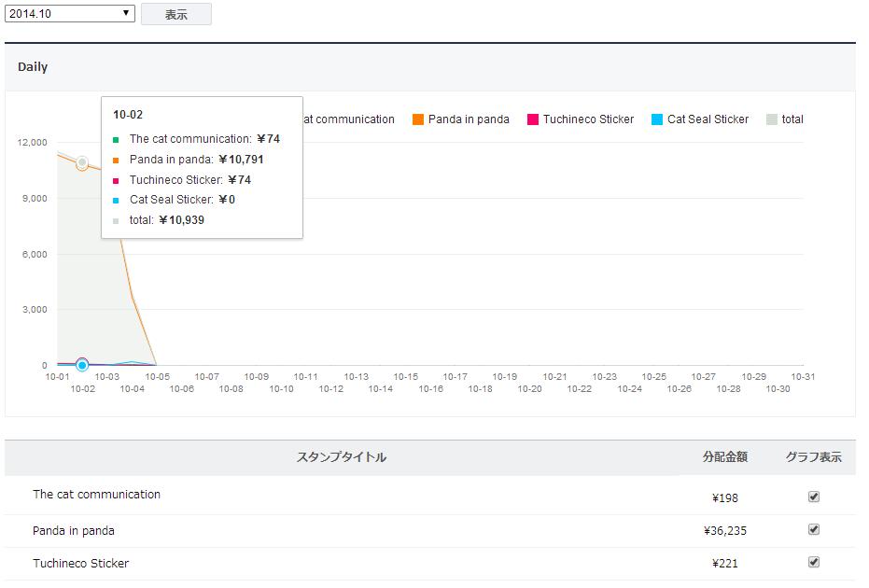Screen dimensions: 869x588
Task: Click the total legend label
Action: point(792,119)
